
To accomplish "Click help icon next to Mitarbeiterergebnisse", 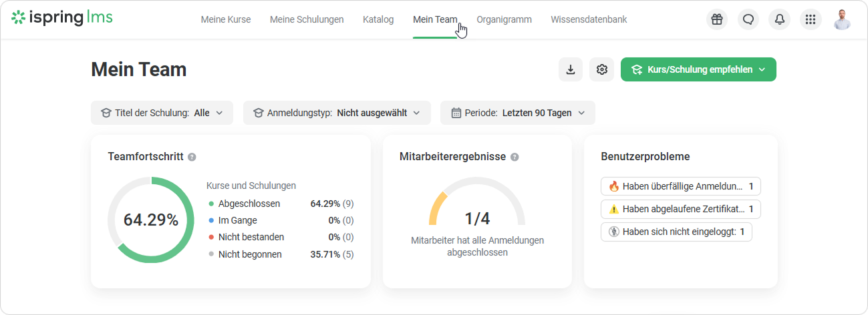I will tap(515, 157).
